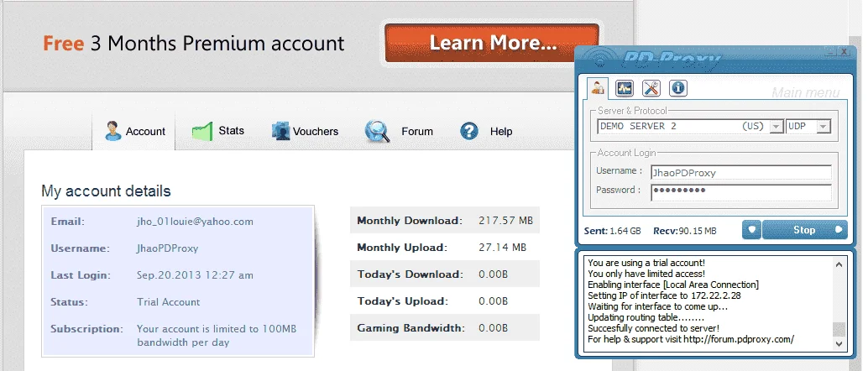
Task: Expand the DEMO SERVER 2 server dropdown
Action: click(776, 127)
